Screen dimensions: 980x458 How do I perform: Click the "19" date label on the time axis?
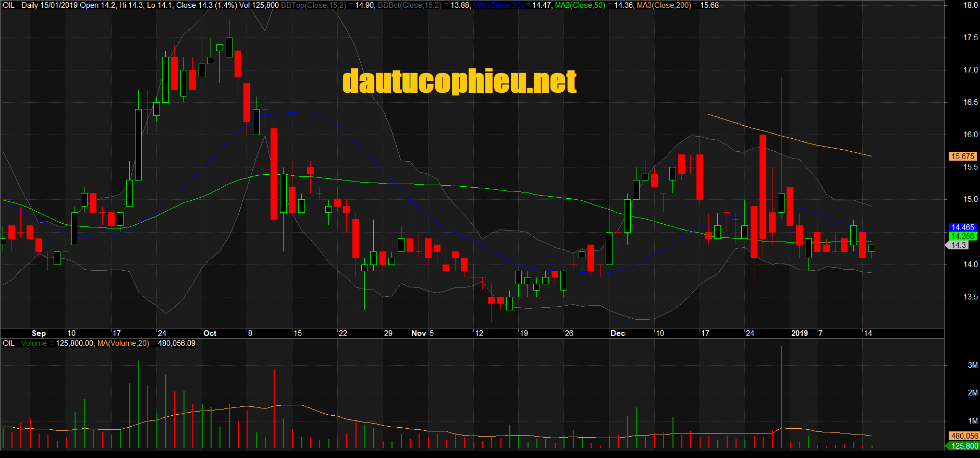[x=524, y=333]
